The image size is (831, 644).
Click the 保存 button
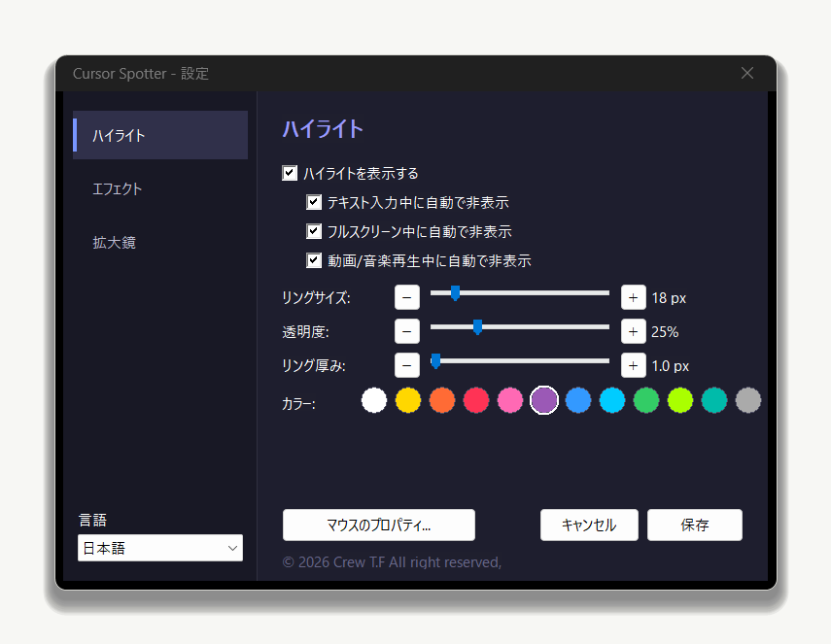[x=695, y=525]
